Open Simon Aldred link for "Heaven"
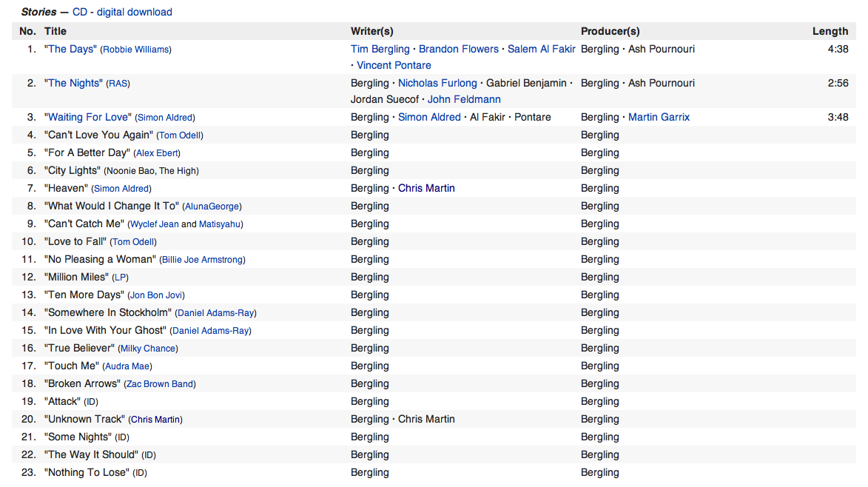 pyautogui.click(x=121, y=188)
